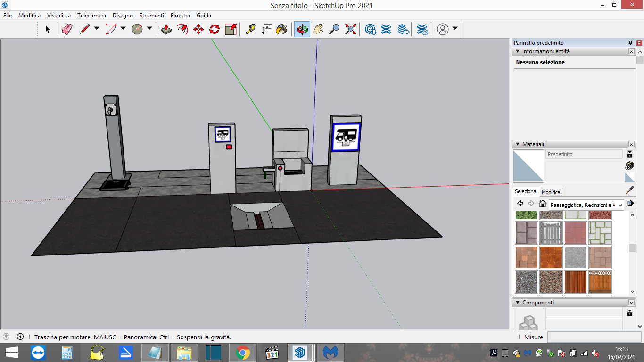Activate the Paint Bucket tool
The height and width of the screenshot is (362, 644).
click(281, 29)
